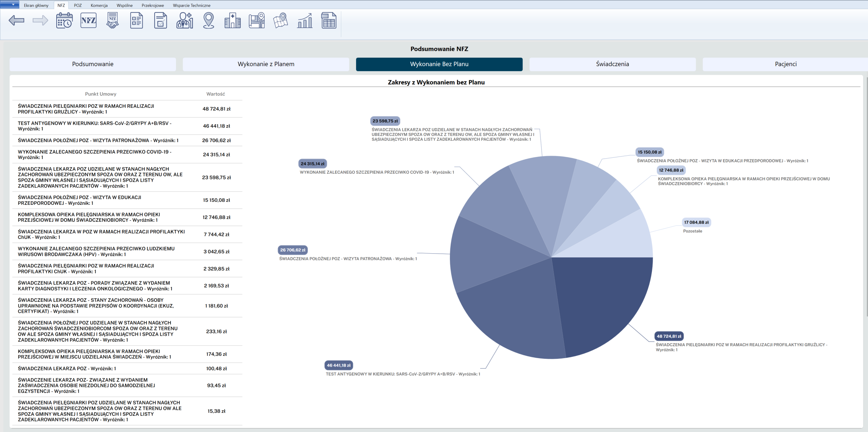The width and height of the screenshot is (868, 432).
Task: Click table value 93,45 zł
Action: (216, 386)
